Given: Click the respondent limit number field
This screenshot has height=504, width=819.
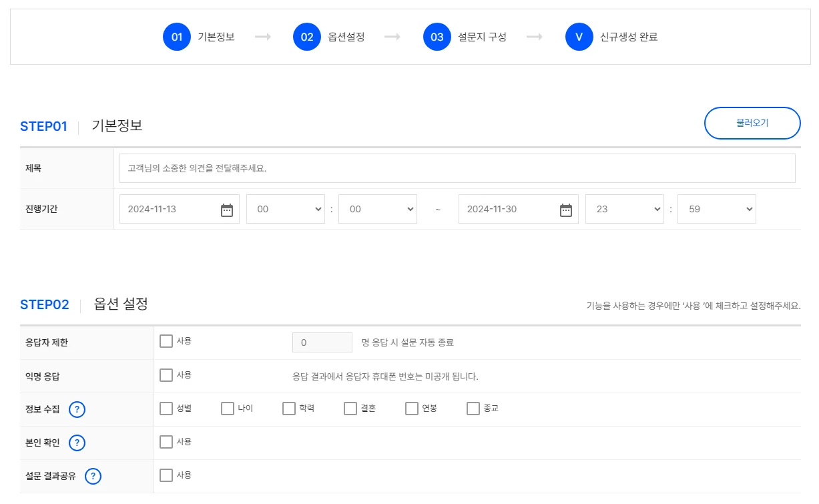Looking at the screenshot, I should [x=322, y=342].
